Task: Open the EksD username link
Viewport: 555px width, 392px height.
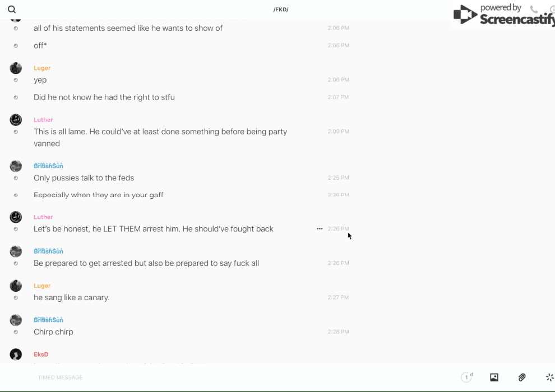Action: point(41,354)
